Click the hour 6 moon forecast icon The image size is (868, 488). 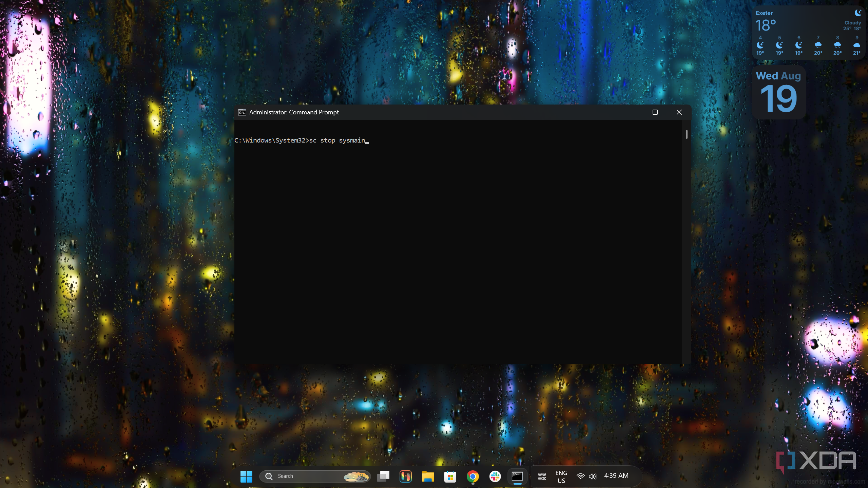(x=798, y=45)
